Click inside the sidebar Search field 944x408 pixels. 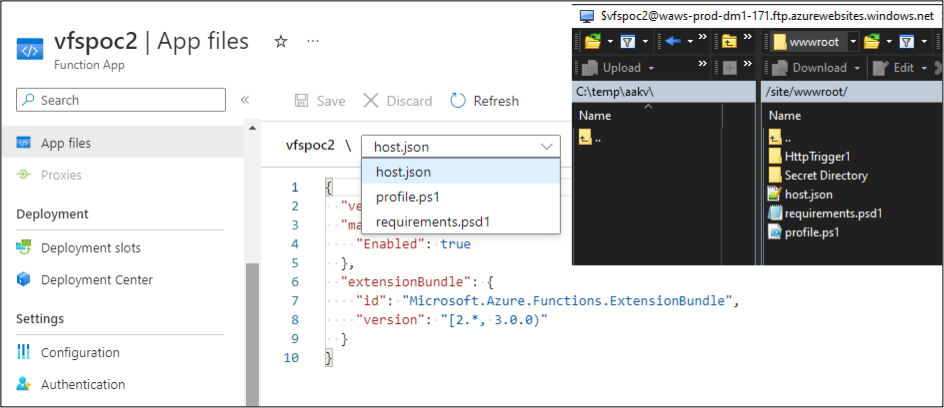121,100
